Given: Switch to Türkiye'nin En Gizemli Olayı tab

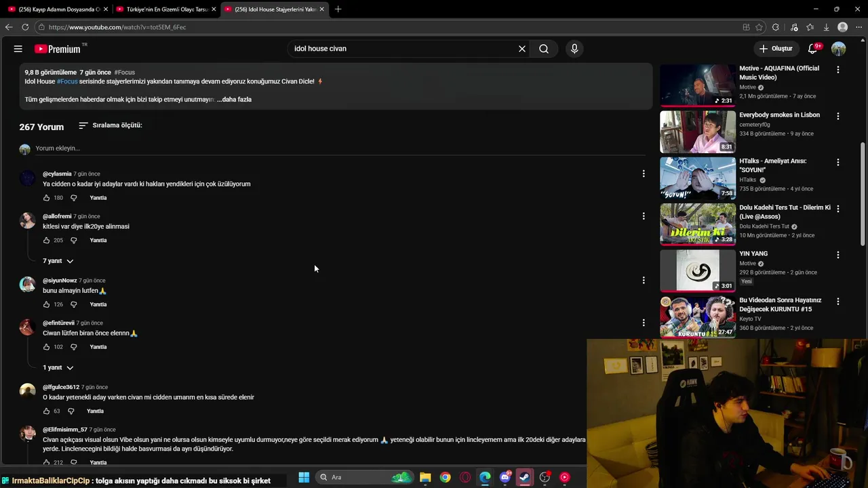Looking at the screenshot, I should pos(167,9).
